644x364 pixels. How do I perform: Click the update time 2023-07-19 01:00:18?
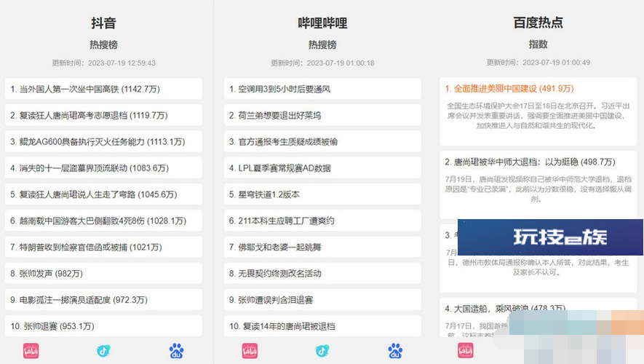coord(322,63)
